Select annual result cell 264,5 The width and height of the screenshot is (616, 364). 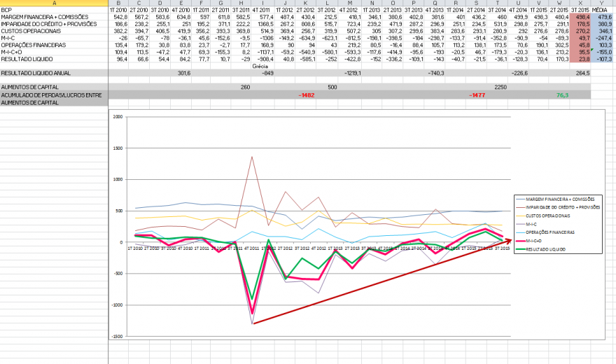click(x=580, y=73)
